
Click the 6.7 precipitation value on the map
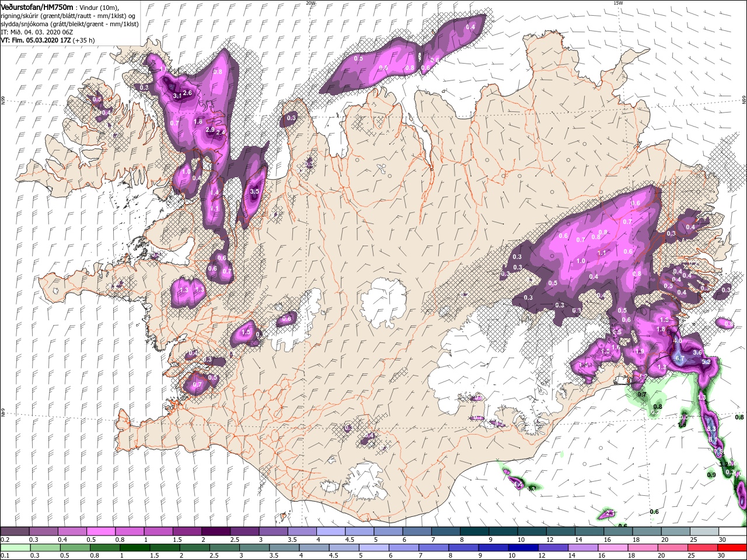(x=679, y=358)
